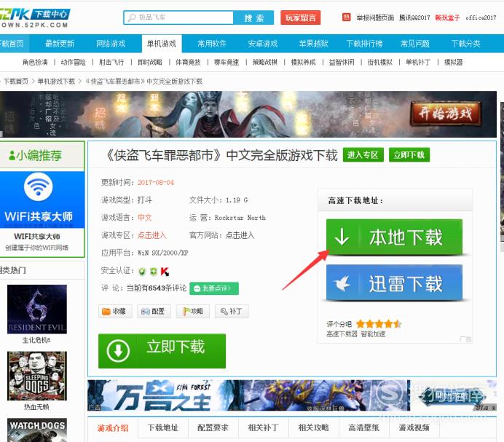This screenshot has height=442, width=504.
Task: Open 动作冒险 category link
Action: click(74, 63)
